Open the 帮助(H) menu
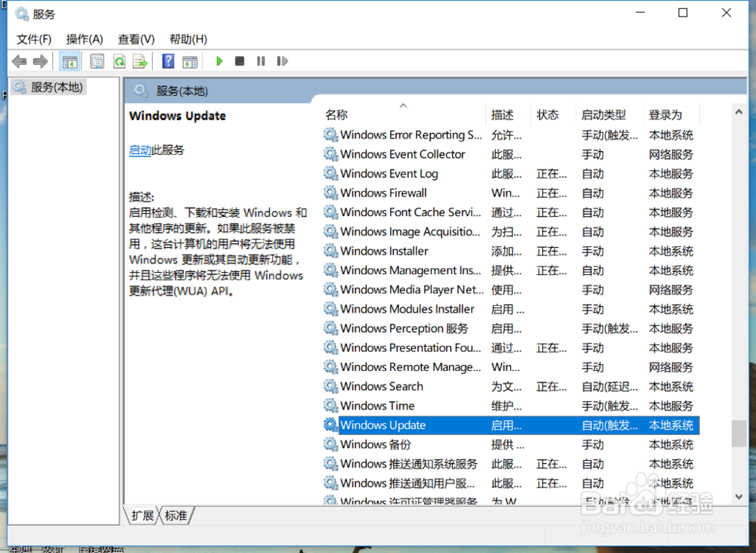The width and height of the screenshot is (756, 553). click(x=188, y=39)
